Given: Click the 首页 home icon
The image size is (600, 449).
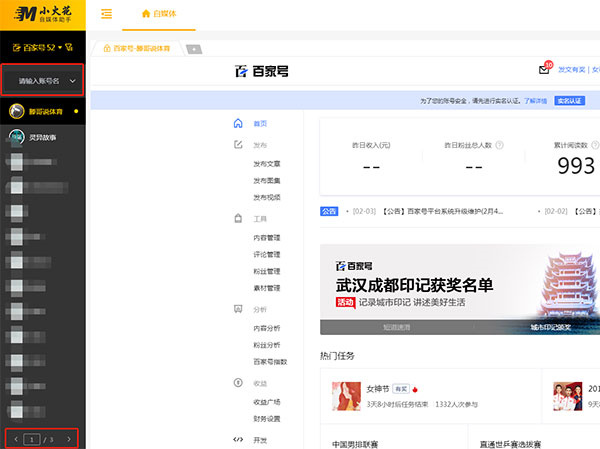Looking at the screenshot, I should point(238,123).
